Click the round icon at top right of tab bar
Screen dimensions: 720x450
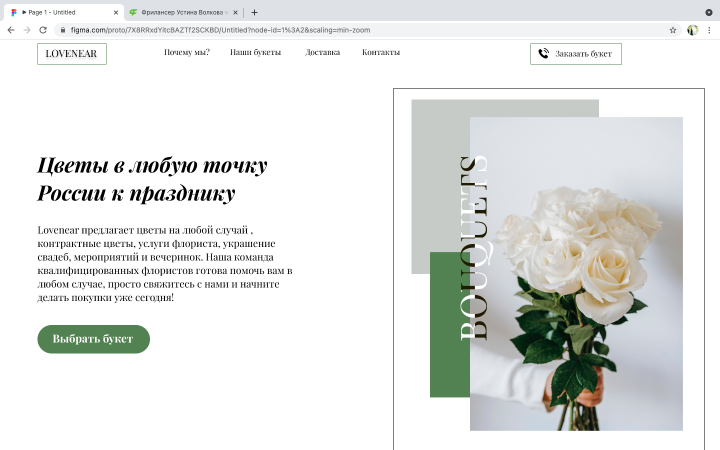709,12
